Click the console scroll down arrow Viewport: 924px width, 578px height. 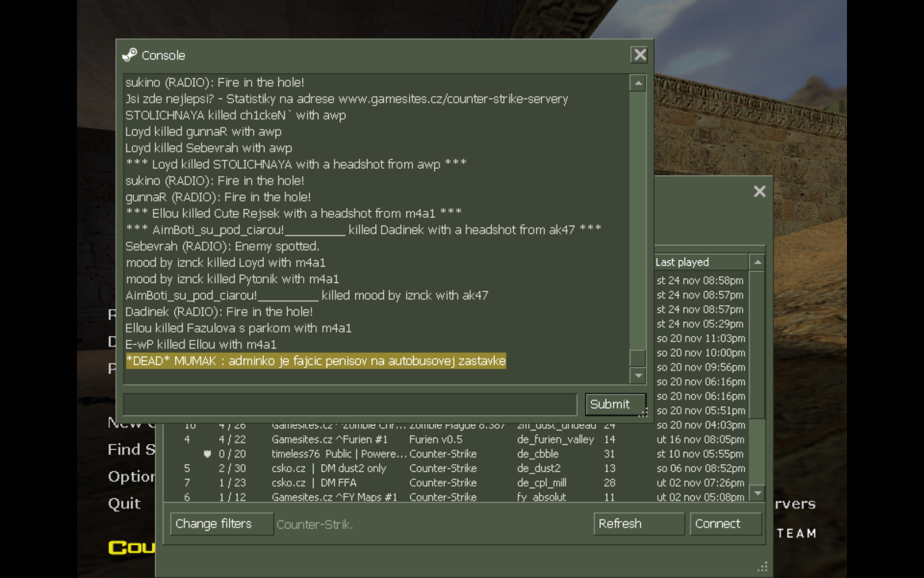(x=638, y=375)
